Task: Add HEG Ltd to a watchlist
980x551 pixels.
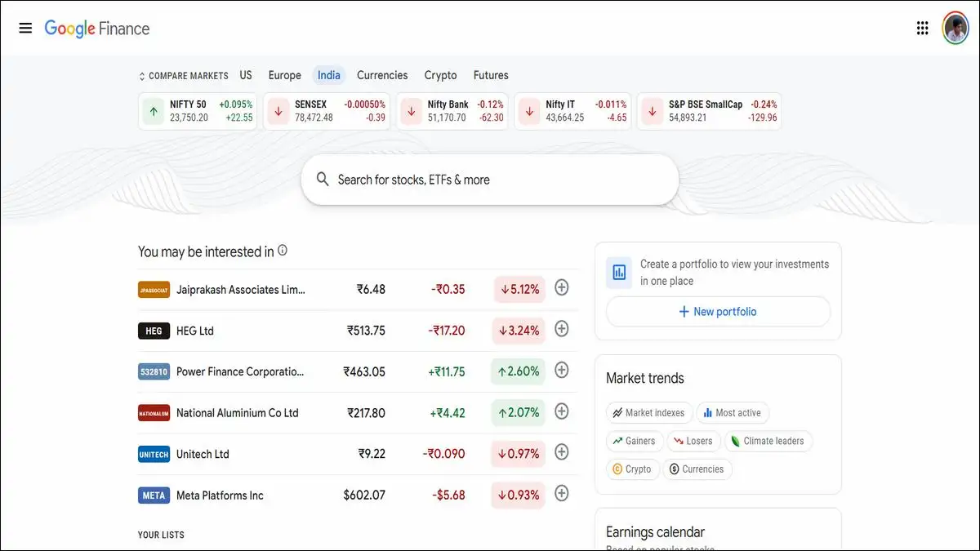Action: (561, 329)
